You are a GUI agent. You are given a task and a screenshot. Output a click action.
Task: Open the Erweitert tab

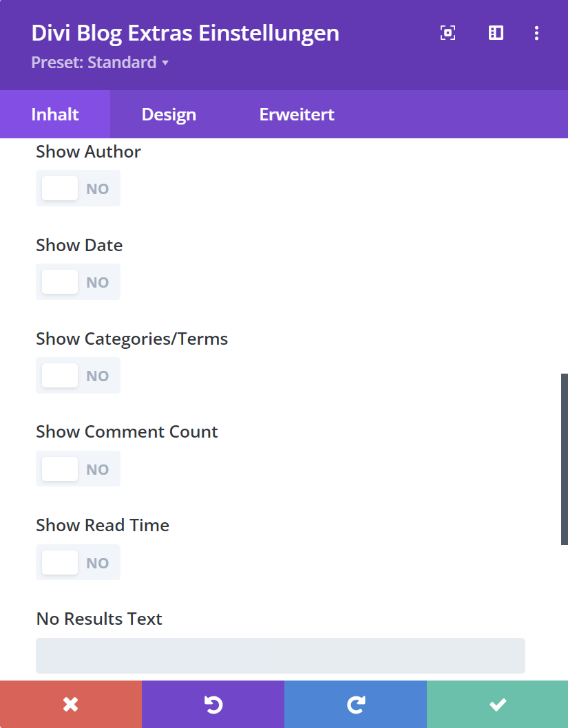click(x=297, y=114)
